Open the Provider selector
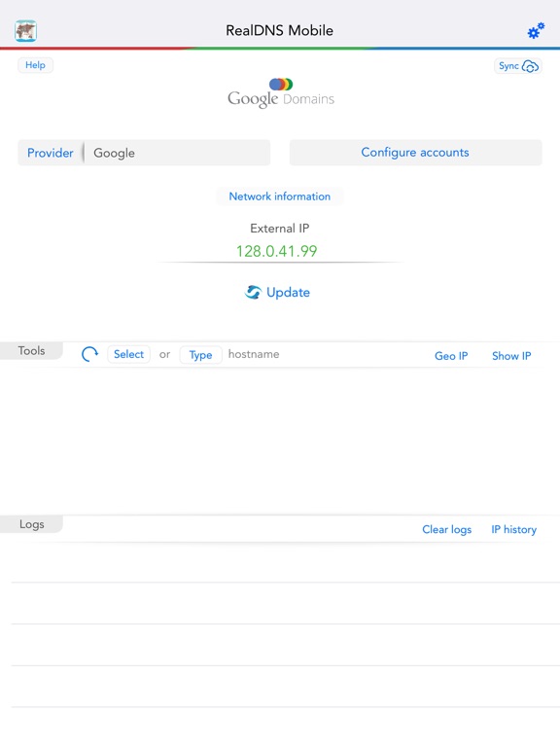Screen dimensions: 560x747 click(50, 153)
